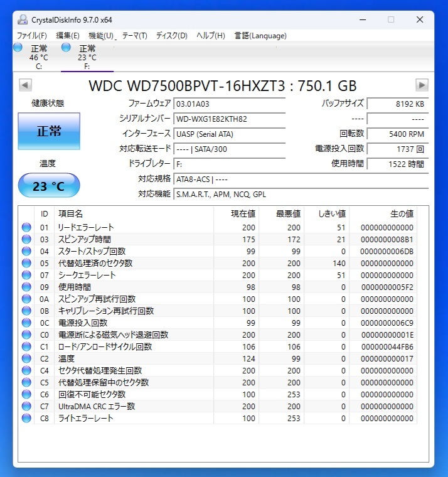Screen dimensions: 448x477
Task: Click raw value 0000000005F2 in row 09
Action: [387, 287]
